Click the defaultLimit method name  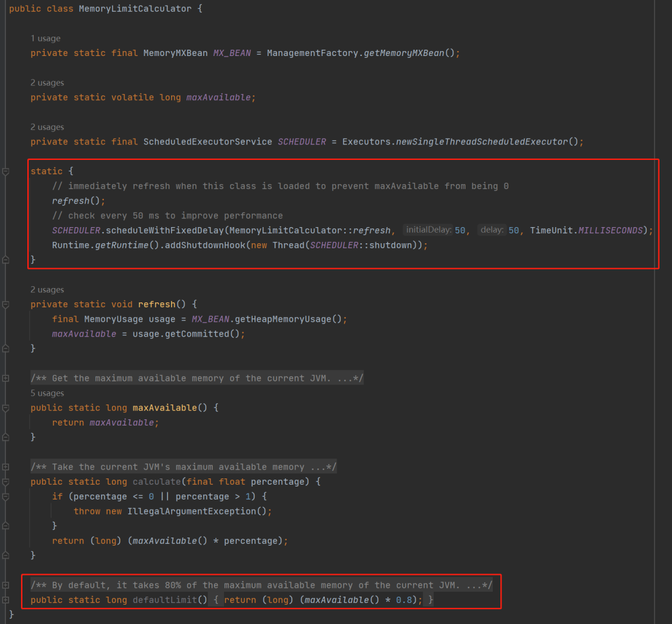164,600
